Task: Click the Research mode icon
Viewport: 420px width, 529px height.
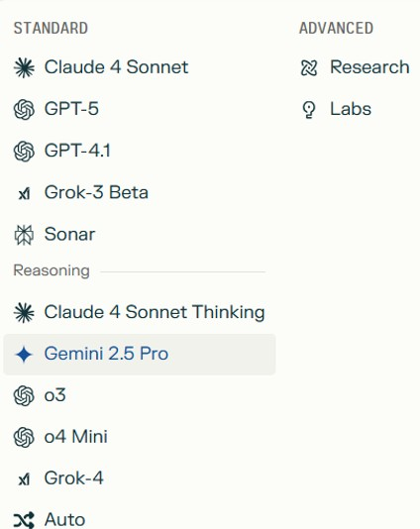Action: (x=309, y=67)
